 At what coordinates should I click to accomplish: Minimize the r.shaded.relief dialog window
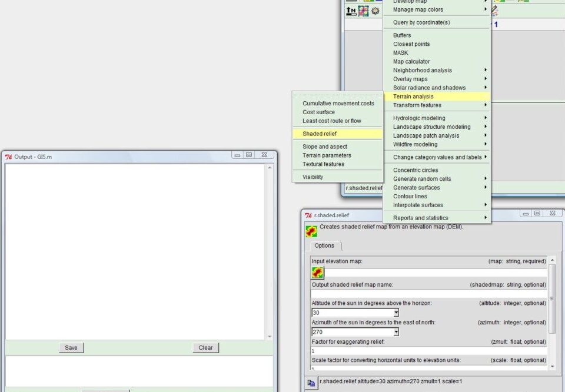[x=524, y=214]
